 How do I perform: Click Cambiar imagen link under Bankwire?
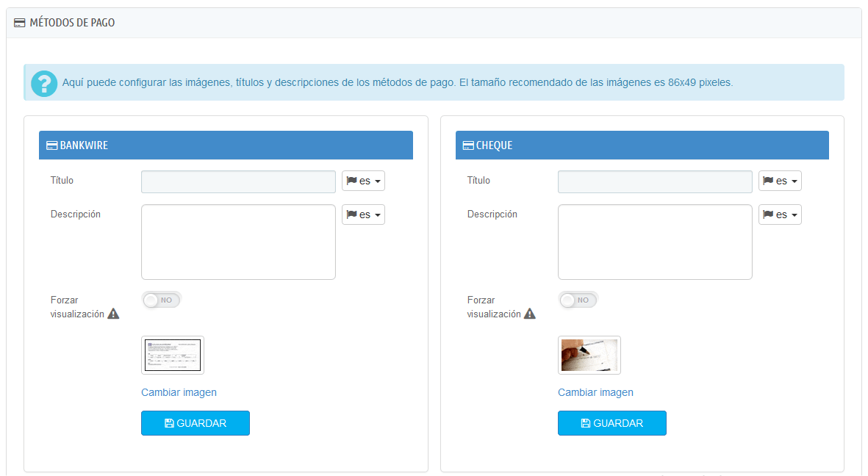(x=179, y=392)
